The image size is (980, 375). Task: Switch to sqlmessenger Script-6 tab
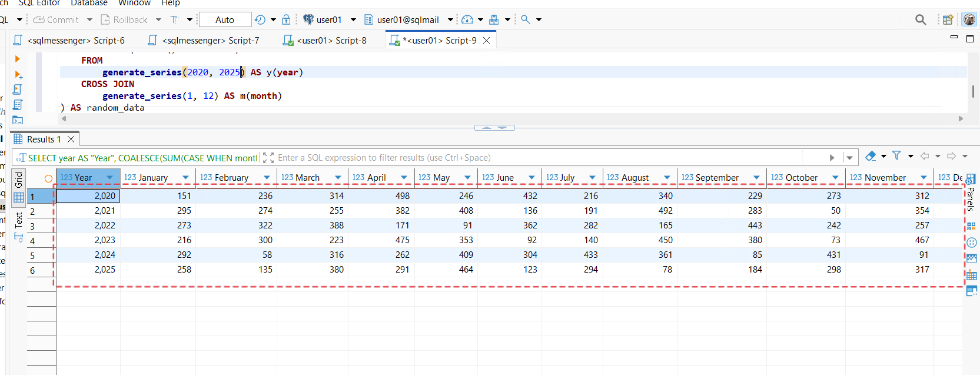(69, 40)
